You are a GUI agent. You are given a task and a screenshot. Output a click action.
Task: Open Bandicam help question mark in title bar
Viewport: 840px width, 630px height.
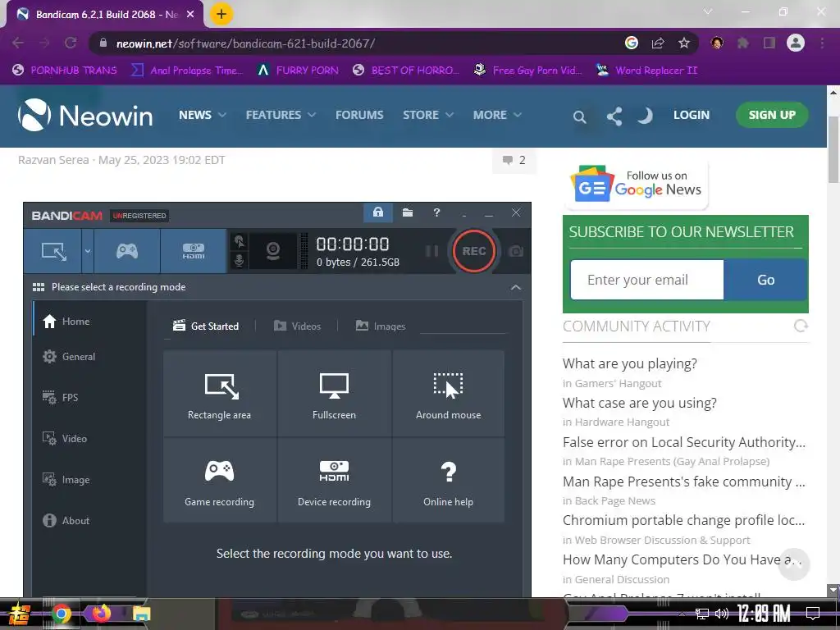(436, 212)
